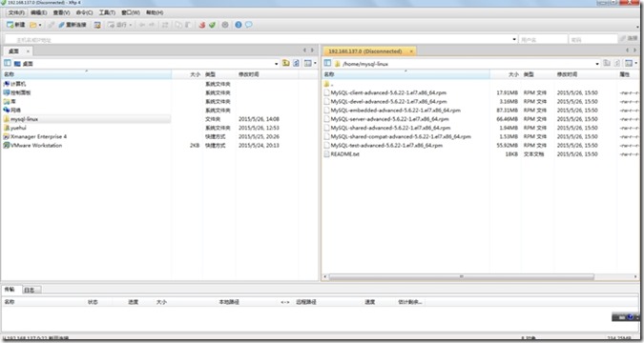644x343 pixels.
Task: Open the 帮助(H) menu
Action: click(x=155, y=12)
